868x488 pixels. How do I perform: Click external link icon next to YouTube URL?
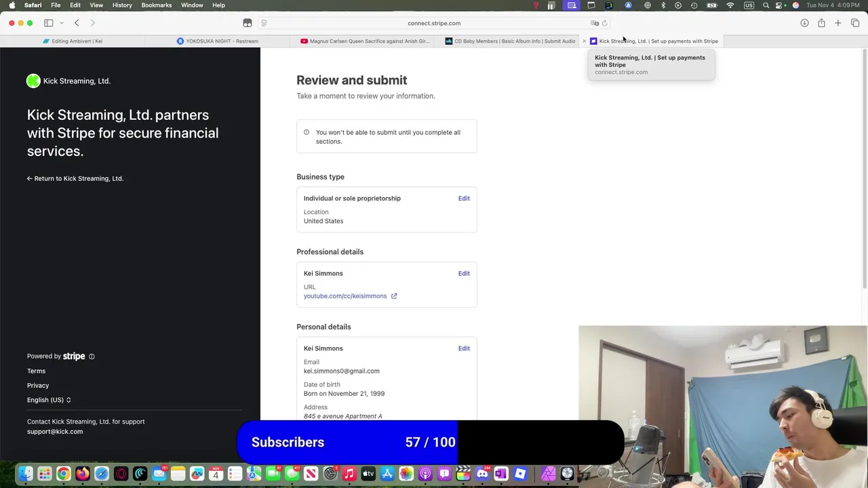point(394,296)
